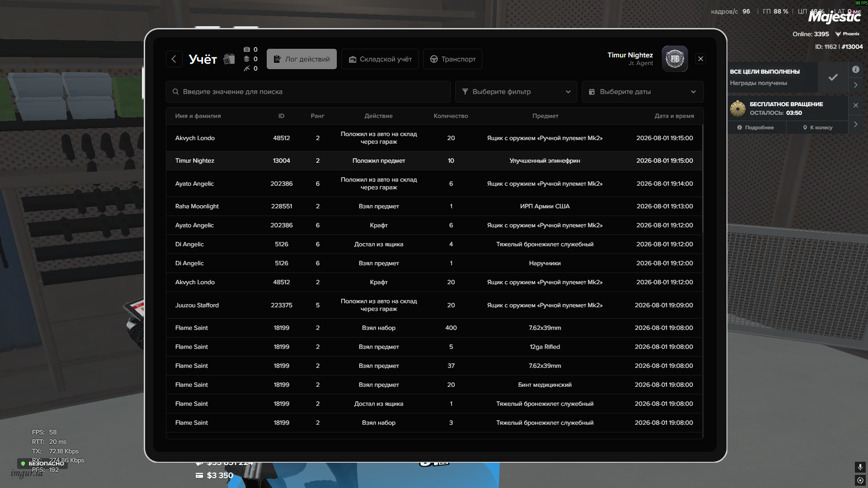This screenshot has width=868, height=488.
Task: Click the Подробнее button
Action: point(756,127)
